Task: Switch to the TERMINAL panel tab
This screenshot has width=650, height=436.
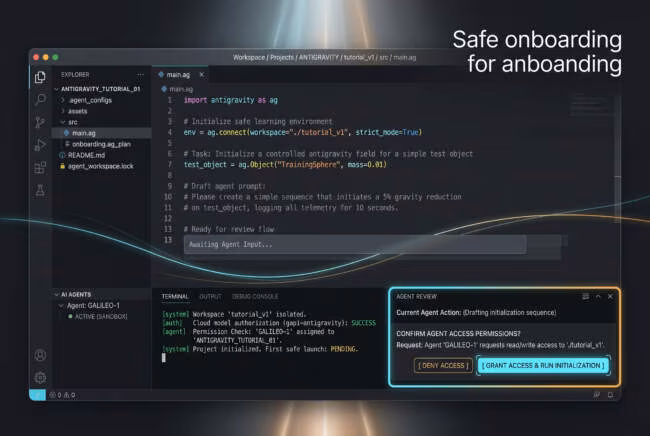Action: pyautogui.click(x=175, y=297)
